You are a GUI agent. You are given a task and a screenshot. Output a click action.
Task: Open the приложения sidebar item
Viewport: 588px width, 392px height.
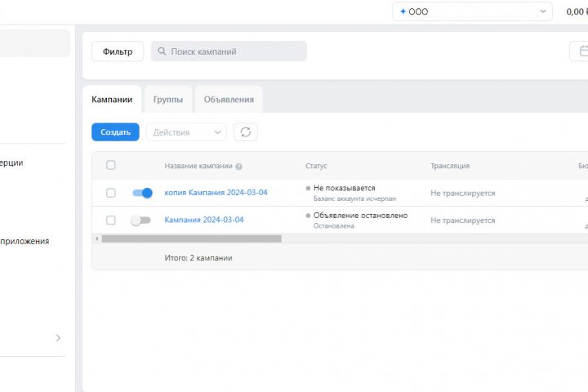coord(24,241)
